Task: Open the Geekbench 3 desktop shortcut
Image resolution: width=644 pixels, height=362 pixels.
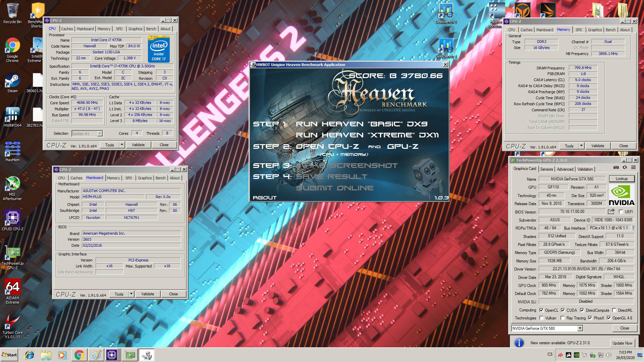Action: [446, 14]
